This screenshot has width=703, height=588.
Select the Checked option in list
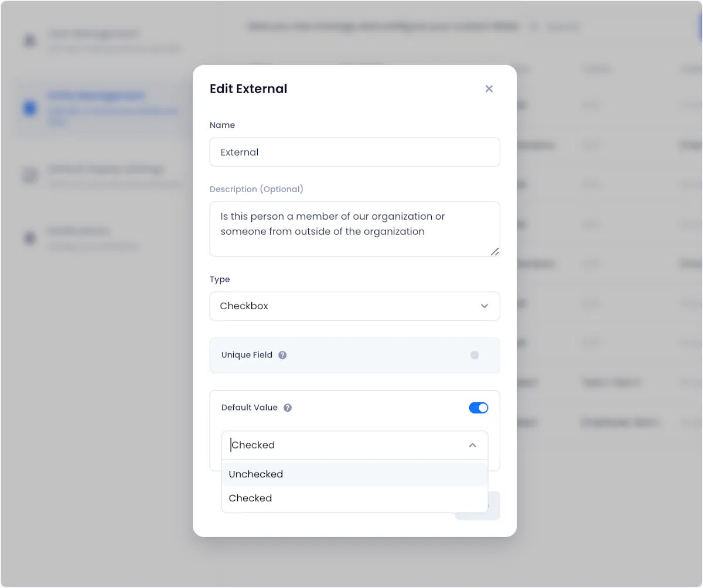[x=354, y=498]
